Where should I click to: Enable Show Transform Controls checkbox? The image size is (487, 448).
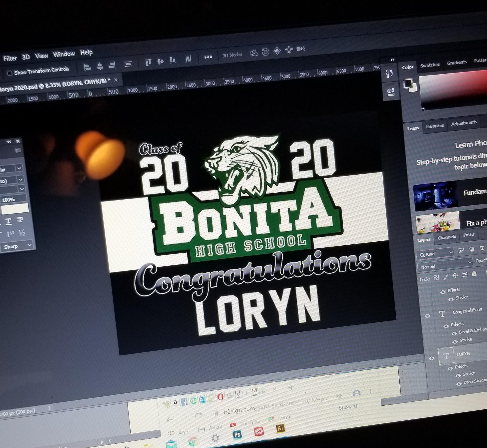click(x=9, y=73)
